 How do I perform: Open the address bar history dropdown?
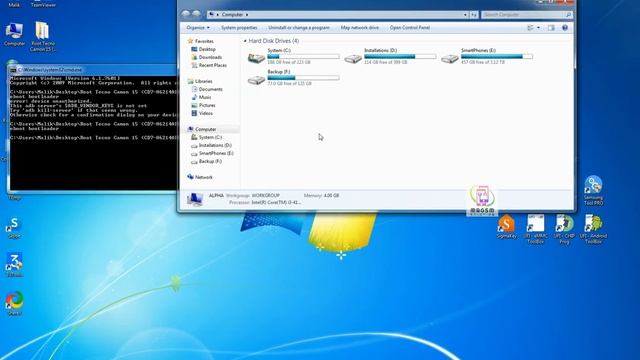(465, 15)
